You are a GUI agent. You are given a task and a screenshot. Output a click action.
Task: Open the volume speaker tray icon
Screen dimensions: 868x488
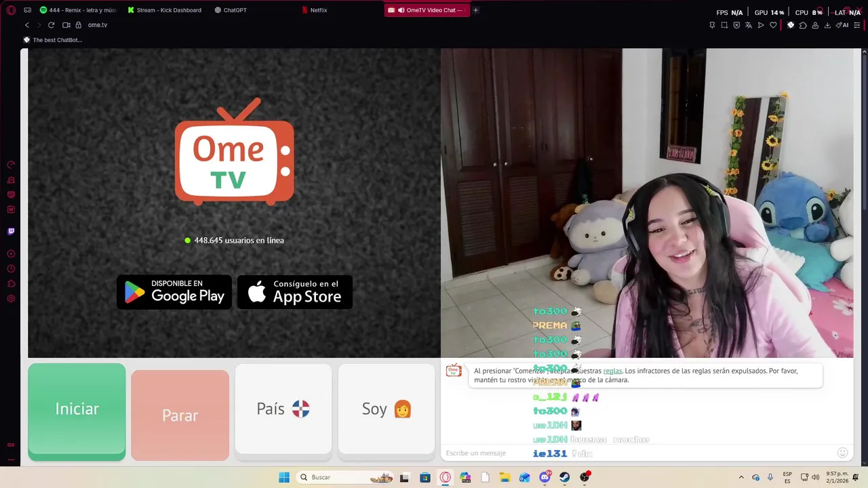click(817, 477)
